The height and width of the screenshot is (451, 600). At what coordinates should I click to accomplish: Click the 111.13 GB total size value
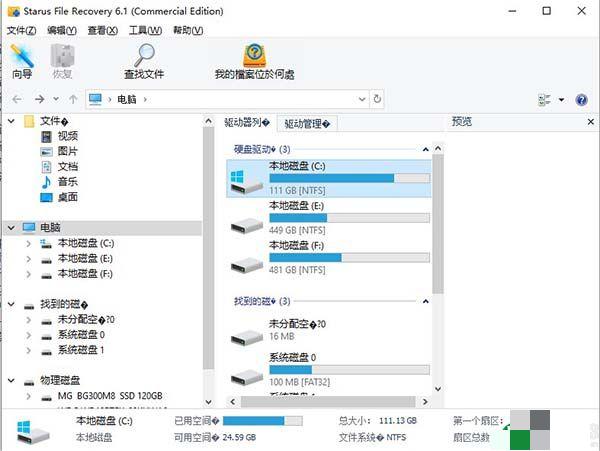[398, 421]
